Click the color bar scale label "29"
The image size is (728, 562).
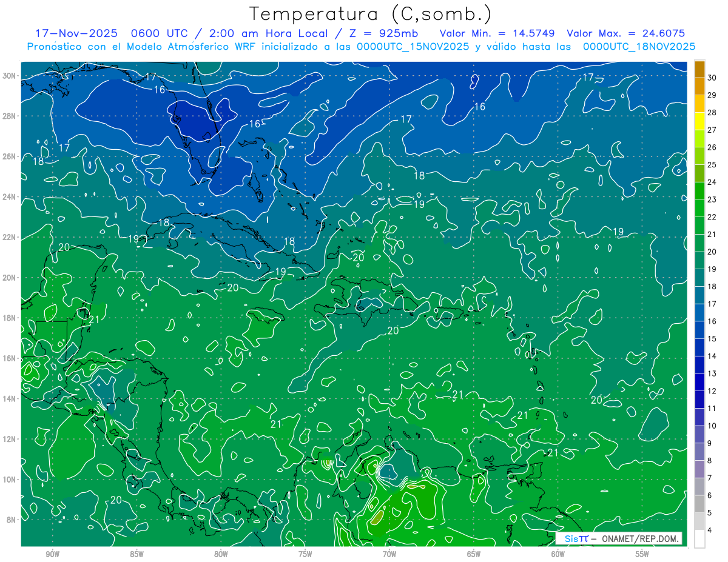click(x=712, y=95)
